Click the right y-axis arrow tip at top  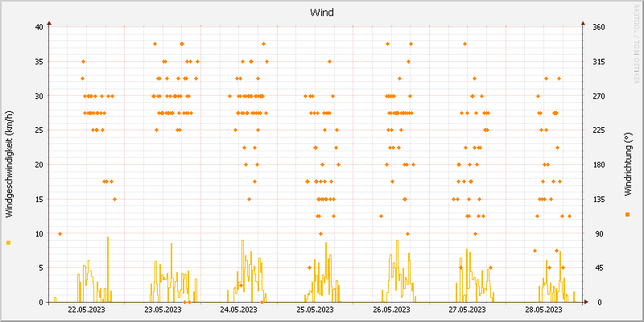click(x=583, y=23)
